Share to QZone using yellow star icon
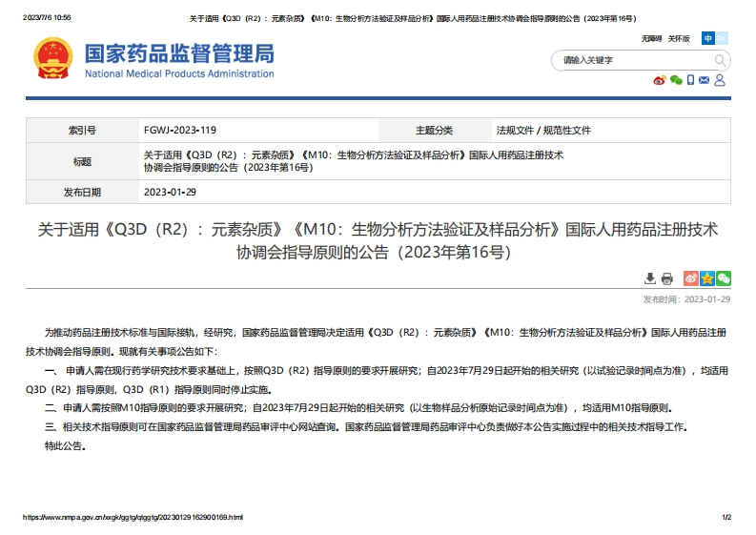 point(707,278)
